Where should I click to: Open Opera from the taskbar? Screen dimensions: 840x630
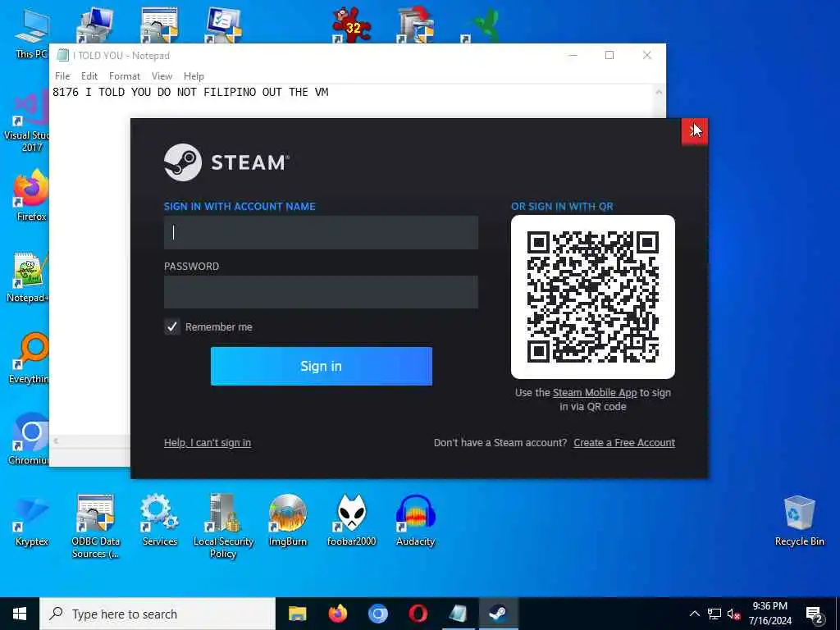418,614
